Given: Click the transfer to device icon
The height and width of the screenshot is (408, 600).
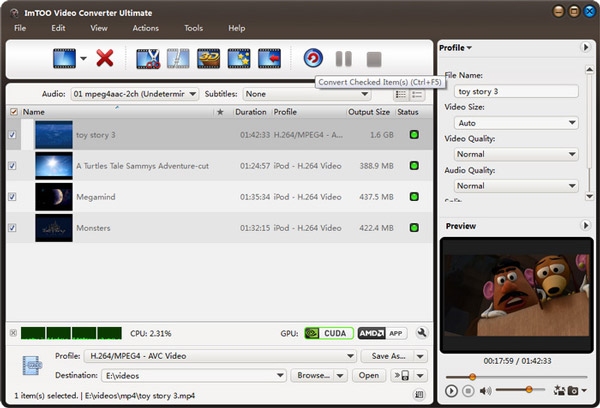Looking at the screenshot, I should [x=402, y=375].
